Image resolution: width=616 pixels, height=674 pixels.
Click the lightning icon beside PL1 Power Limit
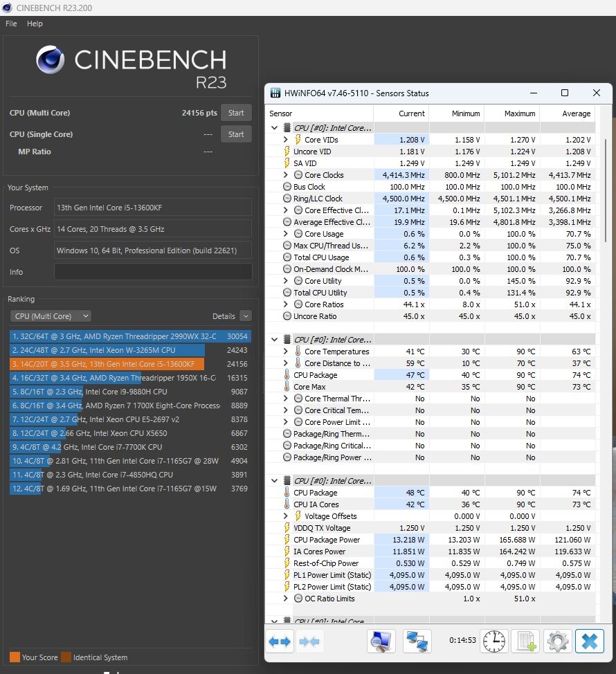click(x=287, y=575)
